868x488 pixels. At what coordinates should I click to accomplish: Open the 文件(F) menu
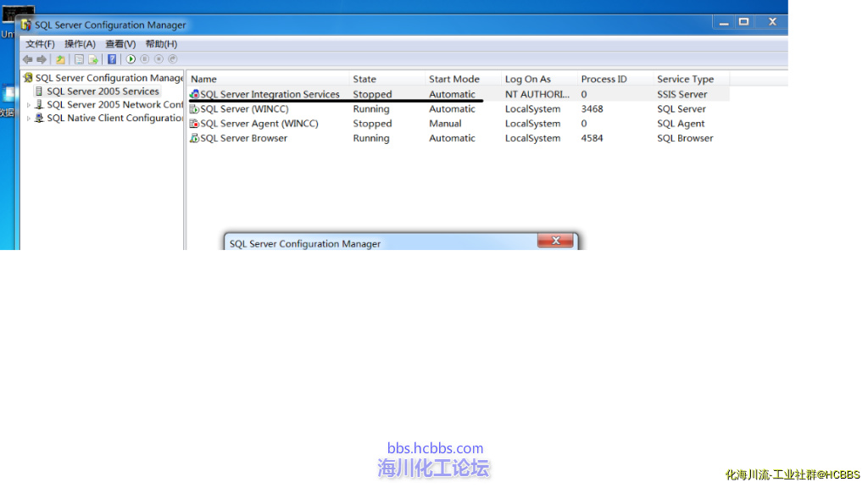[40, 44]
